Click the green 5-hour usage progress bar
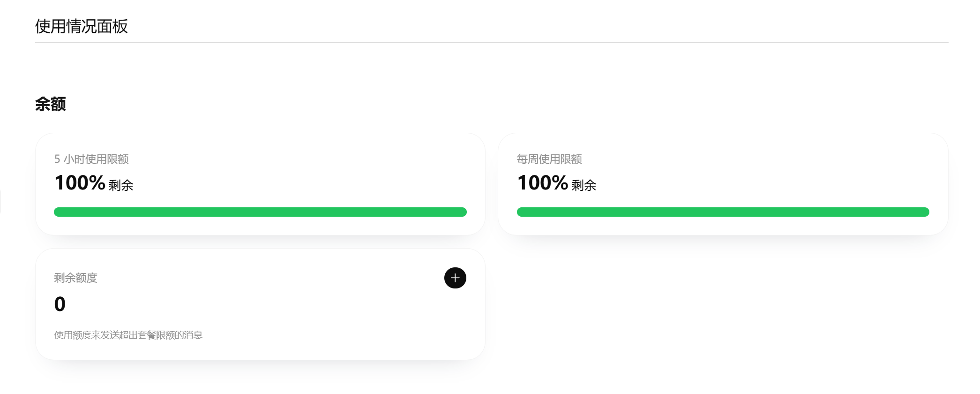This screenshot has width=980, height=394. [260, 212]
